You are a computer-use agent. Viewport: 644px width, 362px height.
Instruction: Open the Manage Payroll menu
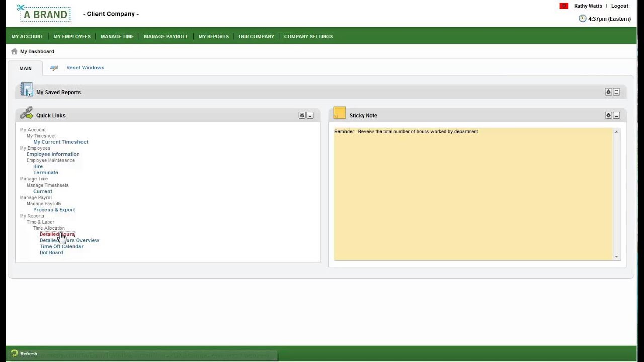click(166, 36)
